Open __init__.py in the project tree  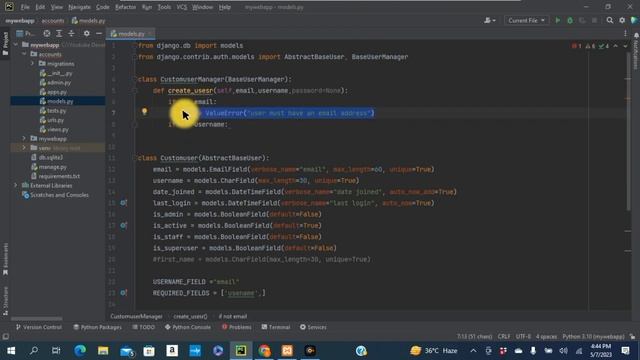pyautogui.click(x=56, y=73)
